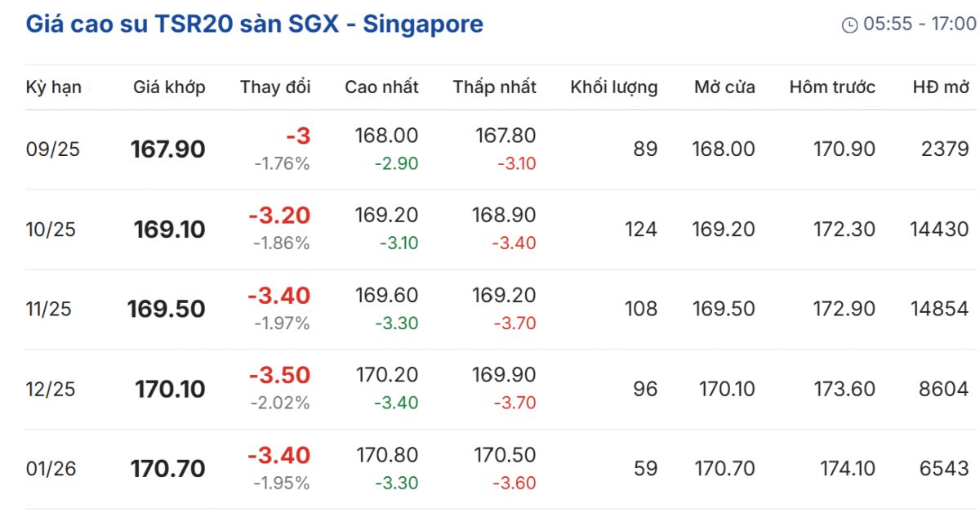Viewport: 980px width, 513px height.
Task: Click the 'Hôm trước' column header
Action: pos(832,87)
